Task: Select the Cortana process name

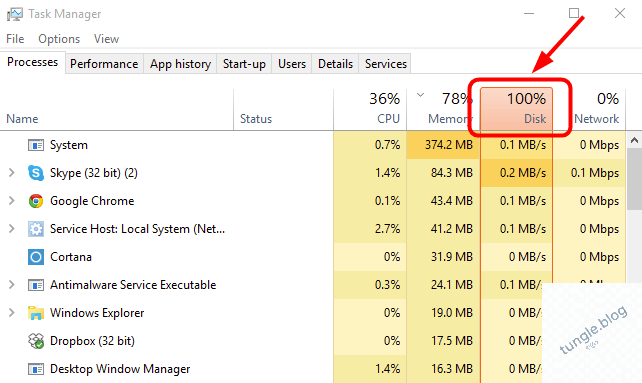Action: point(71,257)
